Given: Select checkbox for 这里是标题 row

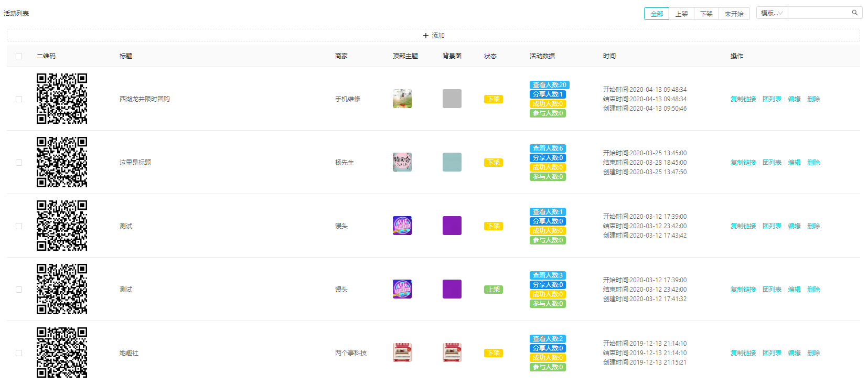Looking at the screenshot, I should point(19,163).
